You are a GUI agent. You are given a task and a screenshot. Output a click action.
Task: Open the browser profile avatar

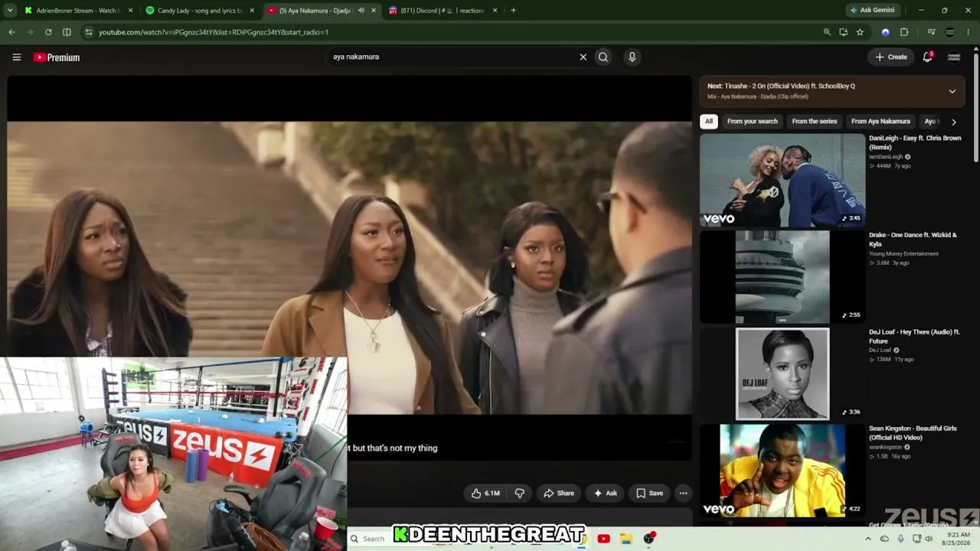(x=950, y=32)
